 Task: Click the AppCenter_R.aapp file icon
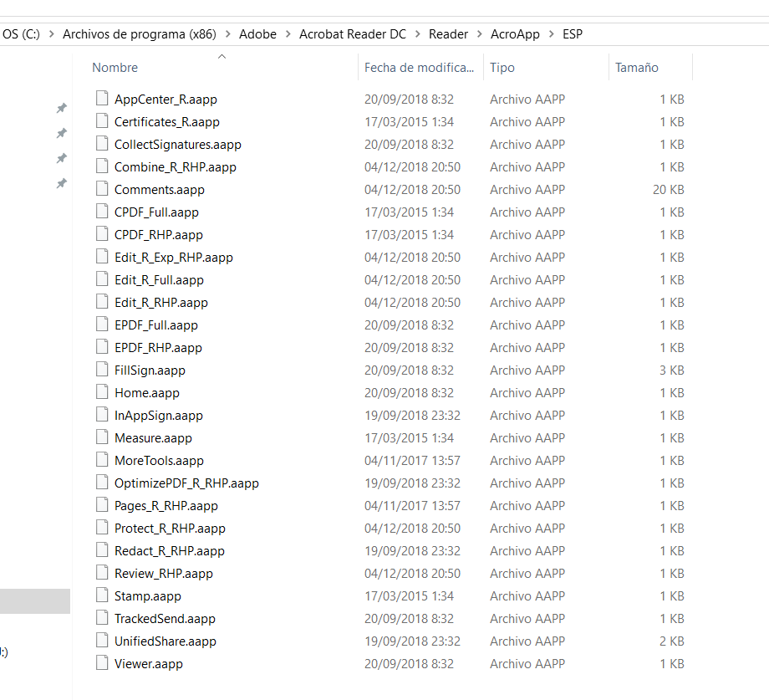tap(102, 99)
